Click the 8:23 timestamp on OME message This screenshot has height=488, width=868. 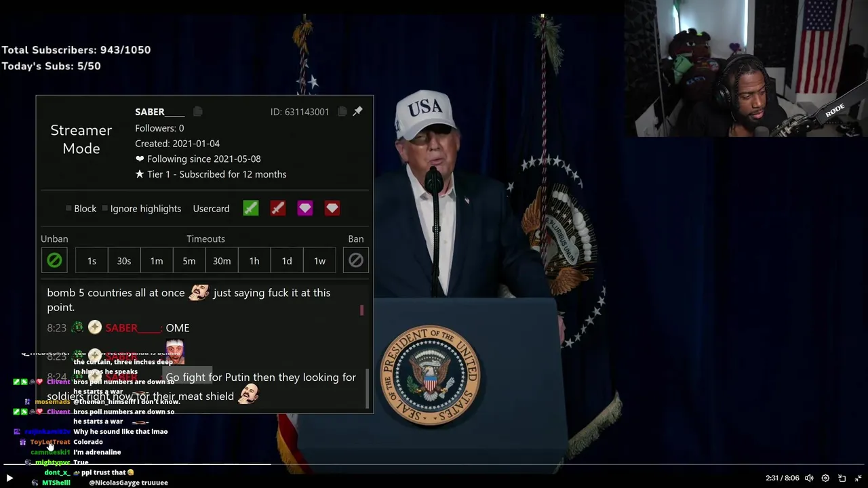point(56,328)
